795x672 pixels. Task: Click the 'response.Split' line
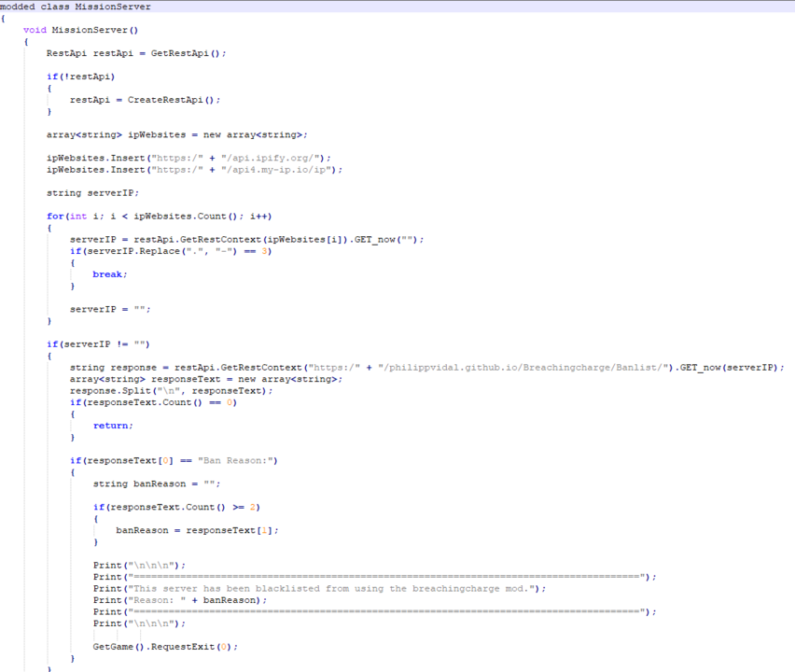(x=172, y=391)
